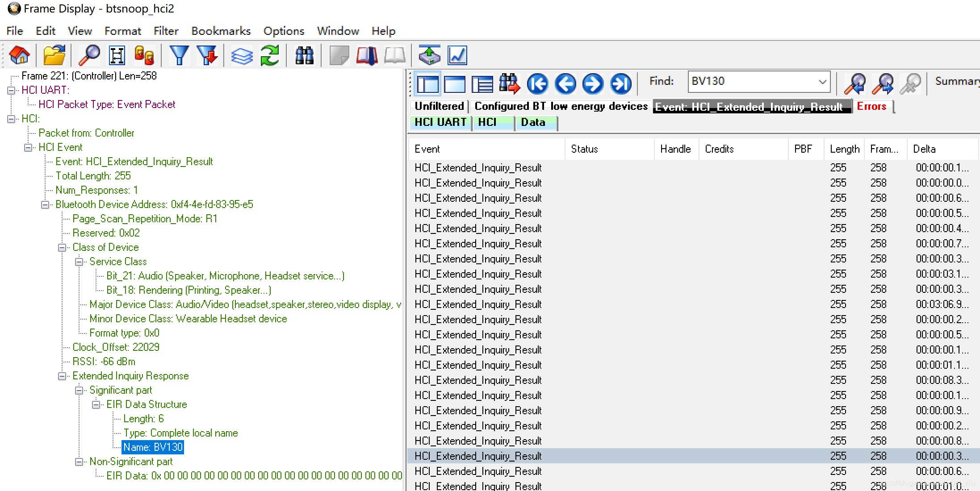Screen dimensions: 980x491
Task: Click the line chart statistics icon
Action: pyautogui.click(x=457, y=55)
